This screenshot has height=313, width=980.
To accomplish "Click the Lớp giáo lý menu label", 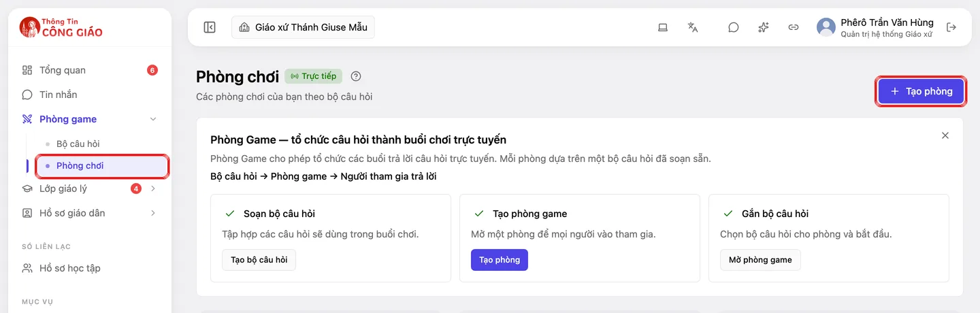I will tap(63, 188).
